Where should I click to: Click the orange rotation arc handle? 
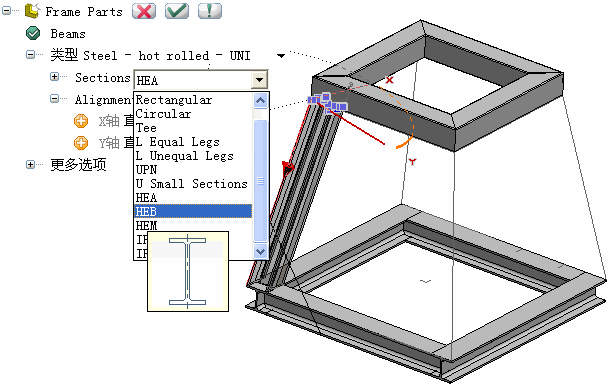[x=404, y=142]
